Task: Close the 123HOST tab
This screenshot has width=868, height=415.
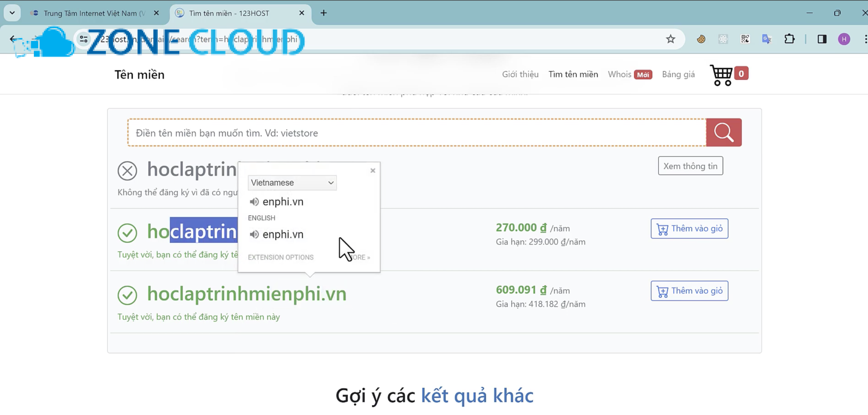Action: click(301, 13)
